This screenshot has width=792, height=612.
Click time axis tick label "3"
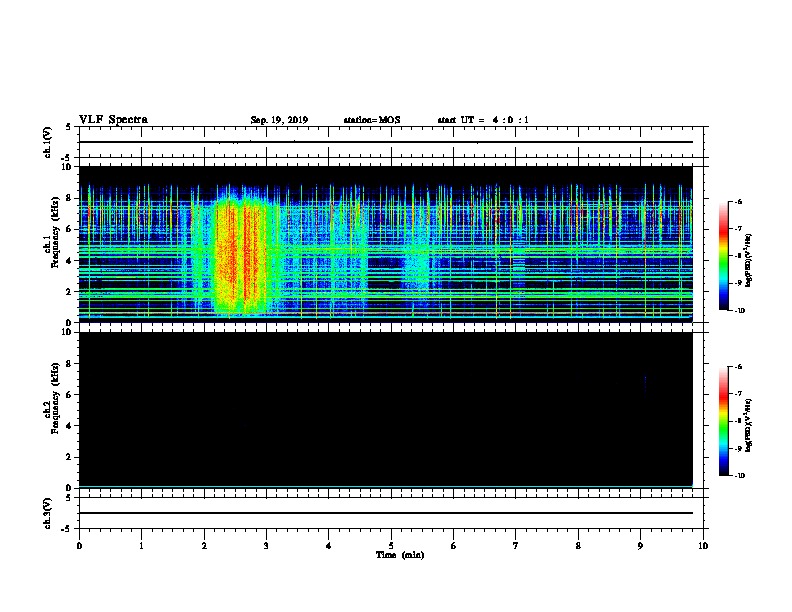(x=266, y=546)
